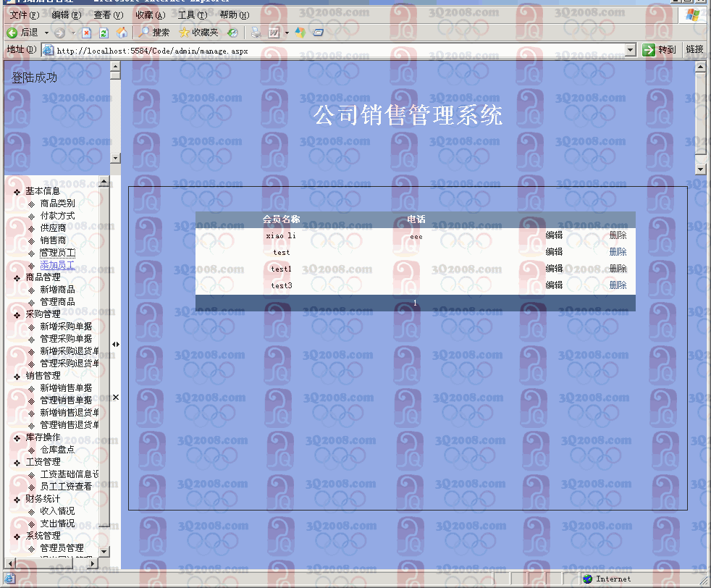Click the History clock-globe icon

coord(232,33)
